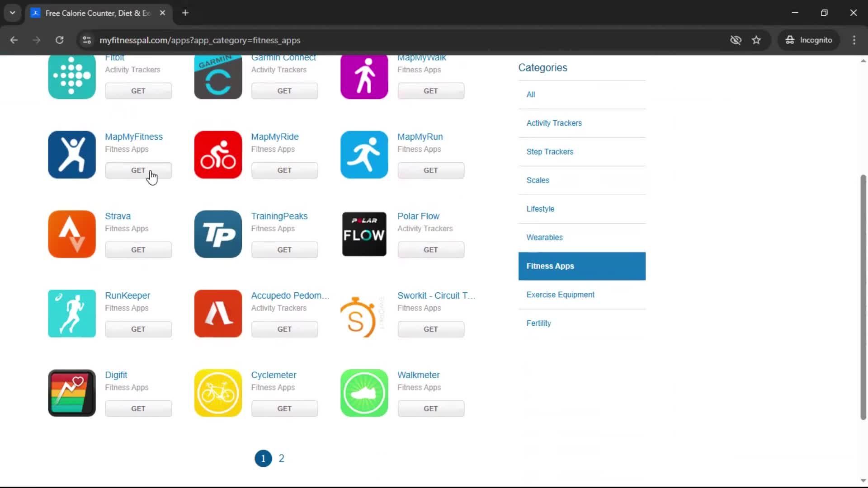Open the Garmin Connect app icon

coord(218,77)
